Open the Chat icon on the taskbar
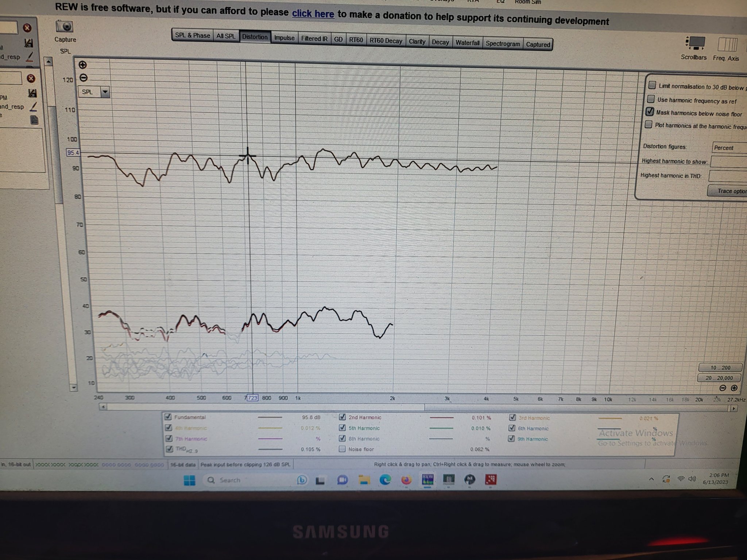 [342, 480]
